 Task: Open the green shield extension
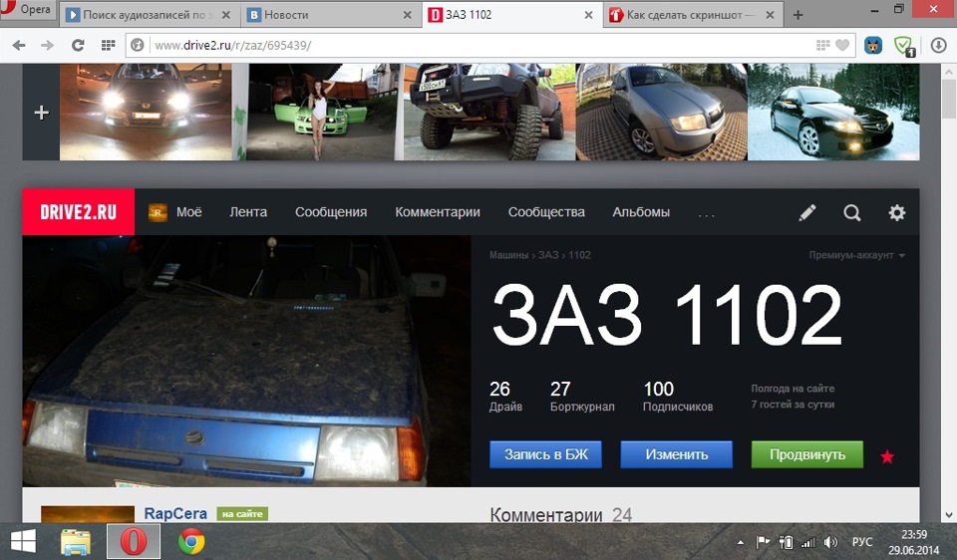(x=904, y=46)
